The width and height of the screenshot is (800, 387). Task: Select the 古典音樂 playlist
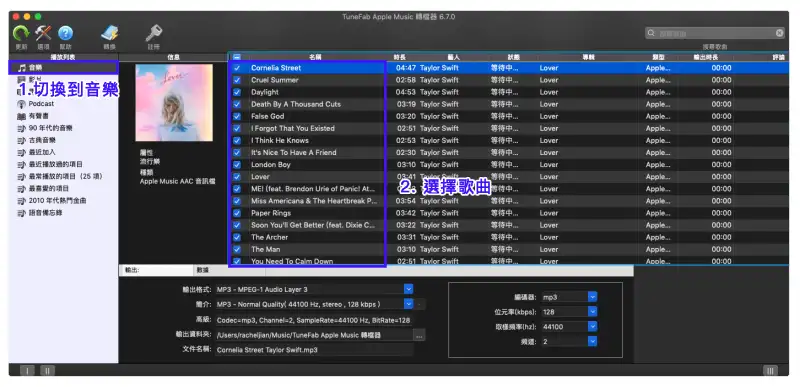pos(42,140)
